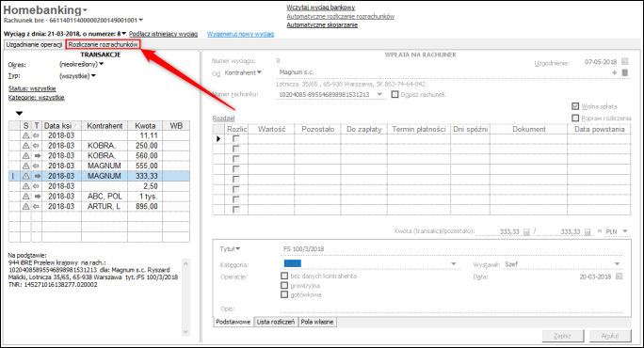Screen dimensions: 644x348
Task: Click Automatyczne rozliczanie rozrachunków link
Action: [x=341, y=16]
